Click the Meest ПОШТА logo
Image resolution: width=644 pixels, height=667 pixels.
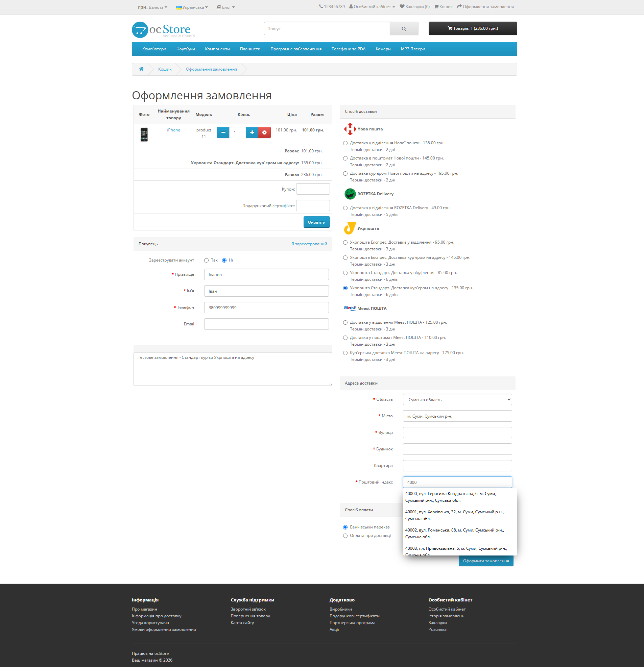350,308
